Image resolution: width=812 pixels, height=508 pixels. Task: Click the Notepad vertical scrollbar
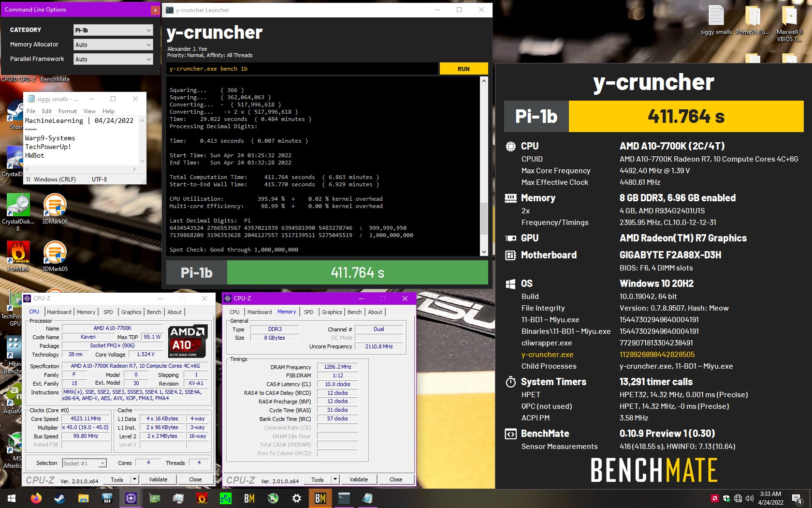(142, 140)
